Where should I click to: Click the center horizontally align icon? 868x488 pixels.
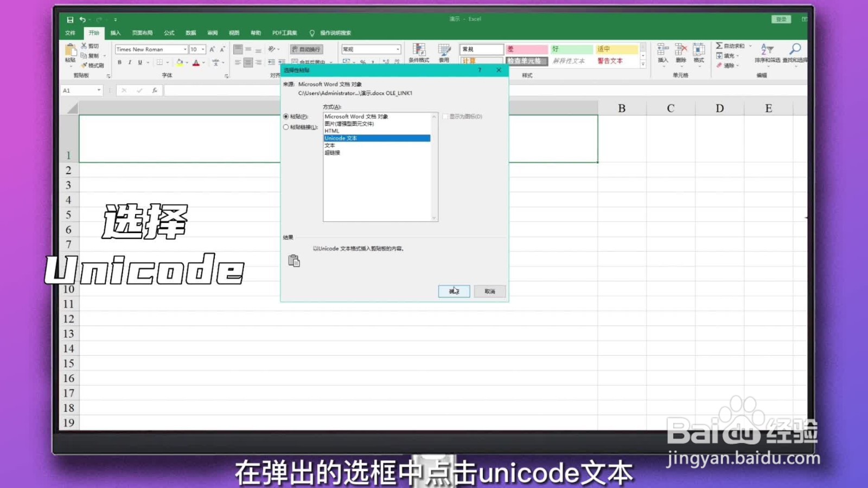(248, 63)
